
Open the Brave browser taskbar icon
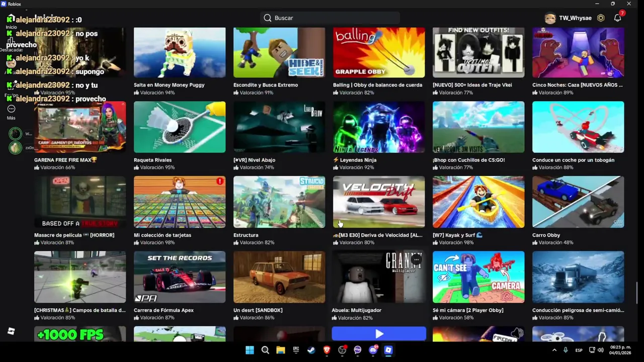pos(327,350)
